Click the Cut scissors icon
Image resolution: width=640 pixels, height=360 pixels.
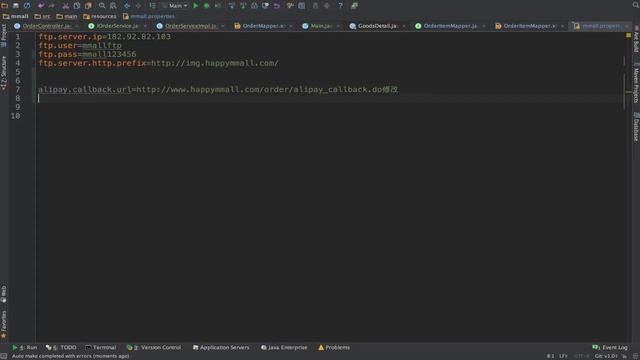(x=65, y=6)
